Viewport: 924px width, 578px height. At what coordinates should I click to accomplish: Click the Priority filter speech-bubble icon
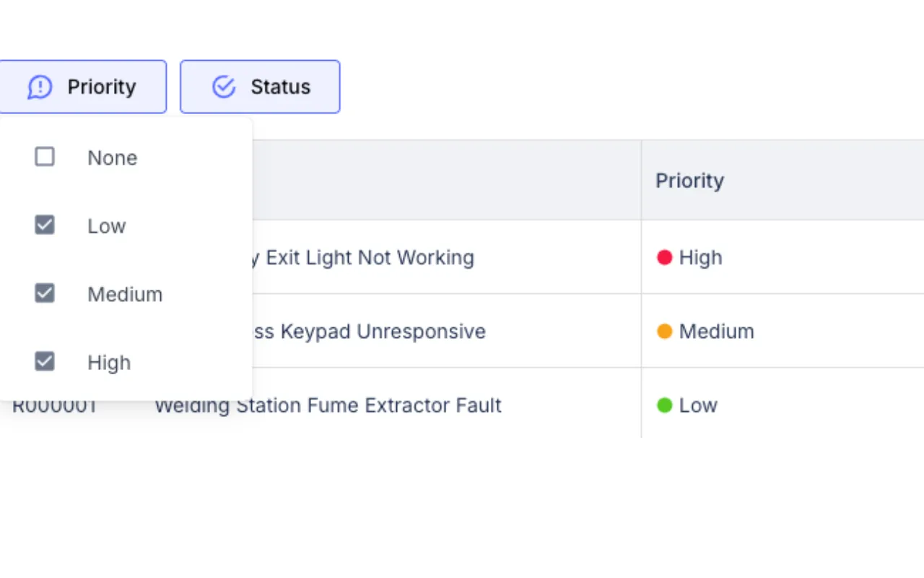coord(40,86)
